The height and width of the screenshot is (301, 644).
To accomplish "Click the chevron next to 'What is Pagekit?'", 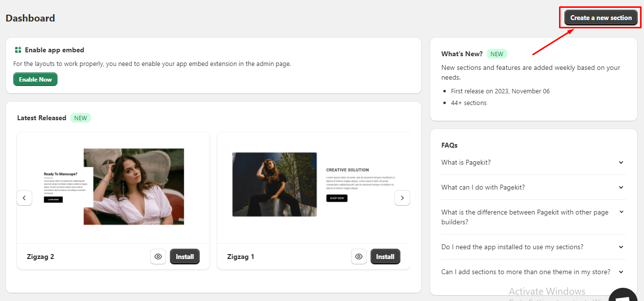I will click(621, 162).
